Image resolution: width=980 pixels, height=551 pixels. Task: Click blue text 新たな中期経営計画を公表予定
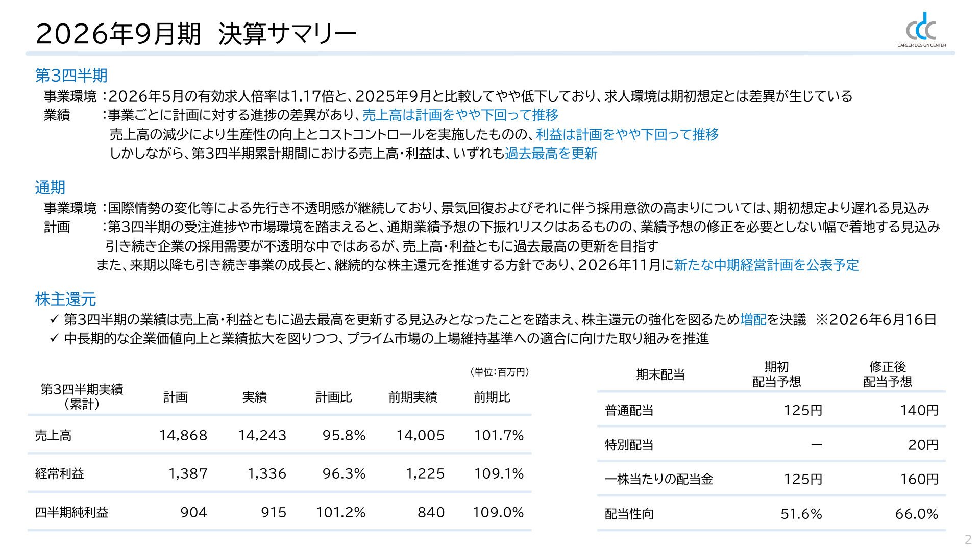[x=766, y=265]
